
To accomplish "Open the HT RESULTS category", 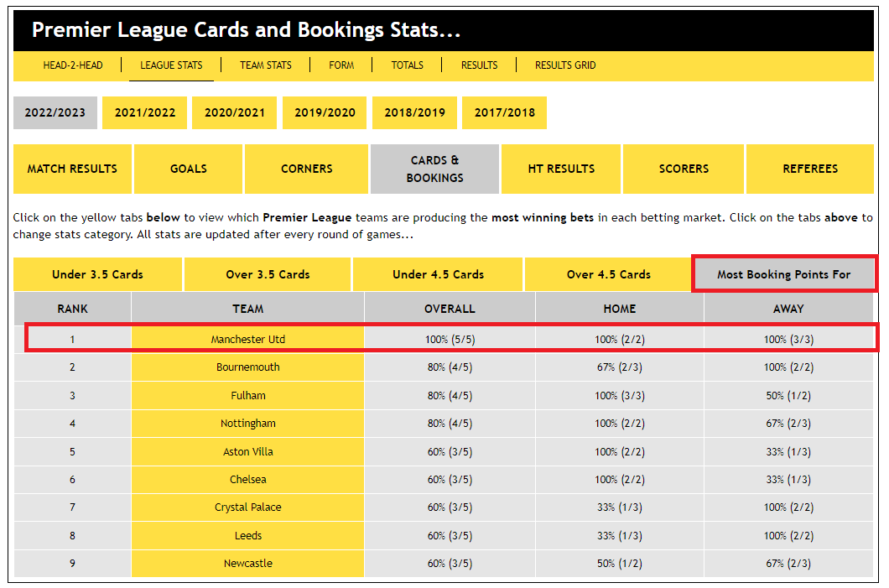I will [x=559, y=168].
